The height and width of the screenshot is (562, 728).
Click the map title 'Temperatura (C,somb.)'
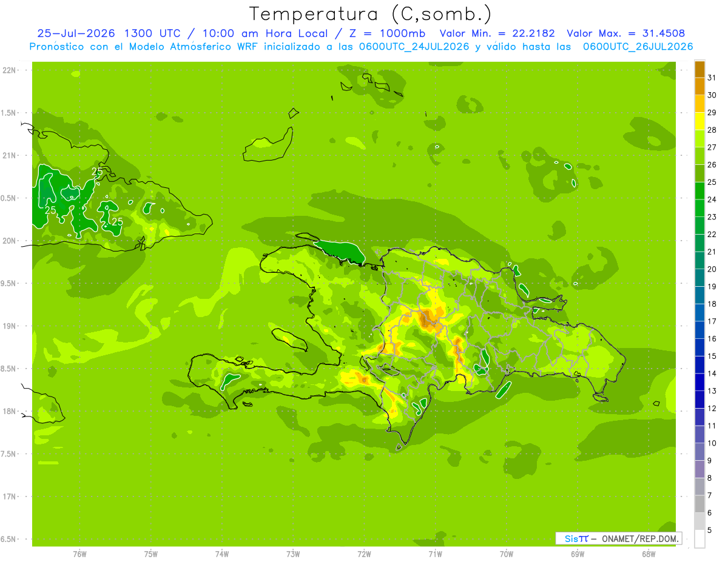(371, 14)
